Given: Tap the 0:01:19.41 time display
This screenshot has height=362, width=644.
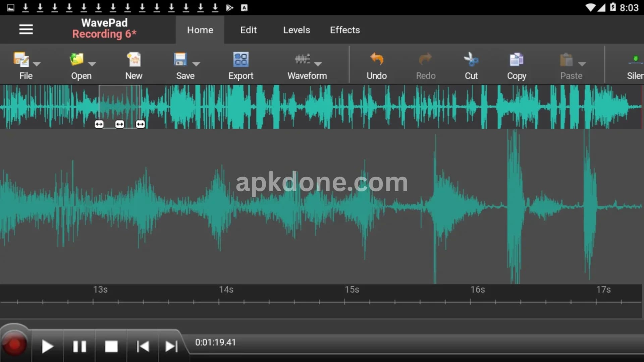Looking at the screenshot, I should (216, 342).
